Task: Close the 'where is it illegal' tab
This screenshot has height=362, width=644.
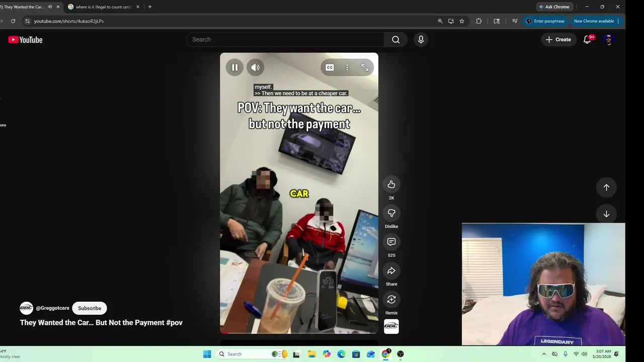Action: [138, 7]
